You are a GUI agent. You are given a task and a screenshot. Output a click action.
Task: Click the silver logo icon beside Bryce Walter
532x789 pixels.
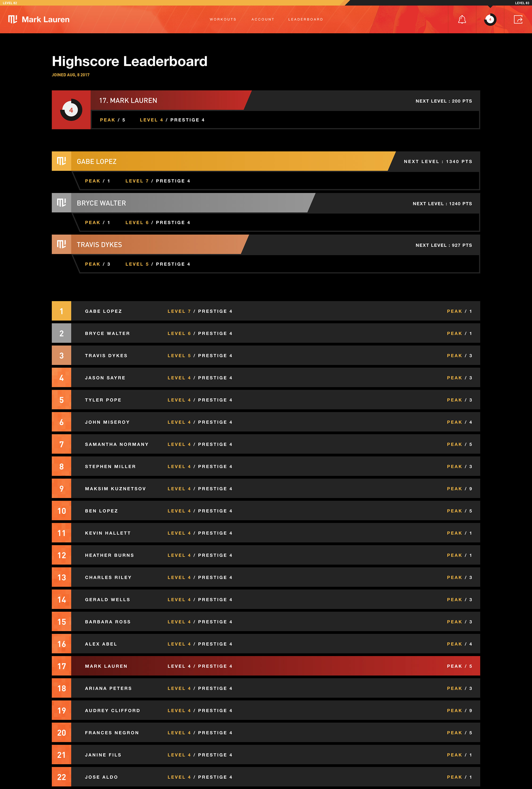click(61, 203)
